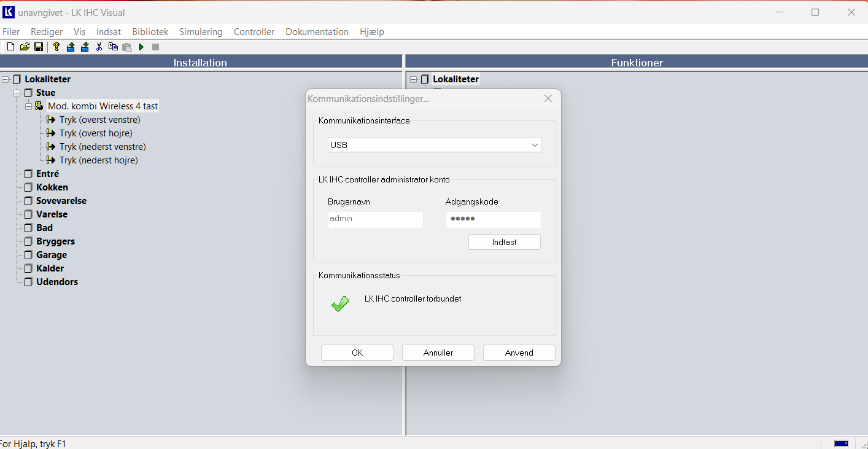Viewport: 868px width, 449px height.
Task: Click the Installation panel header
Action: pos(201,63)
